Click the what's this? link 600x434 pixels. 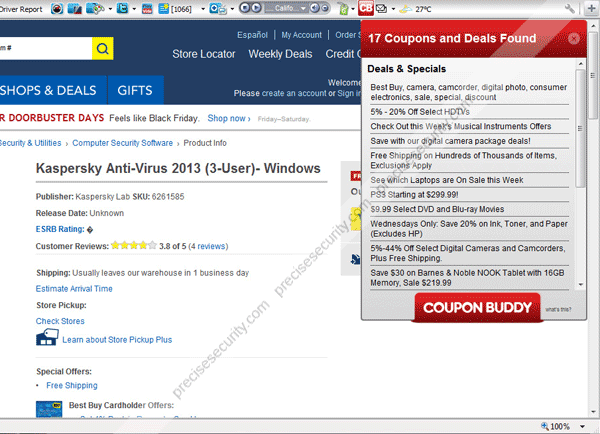(558, 310)
